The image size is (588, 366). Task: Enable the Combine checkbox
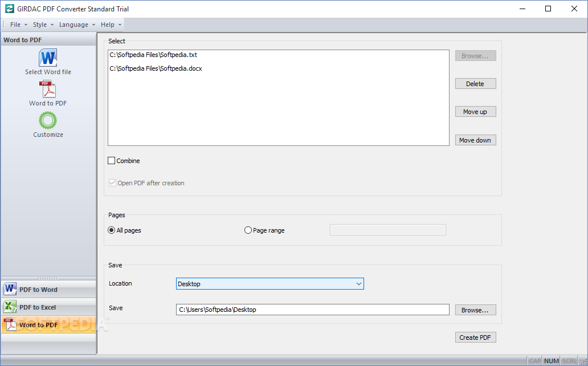111,161
